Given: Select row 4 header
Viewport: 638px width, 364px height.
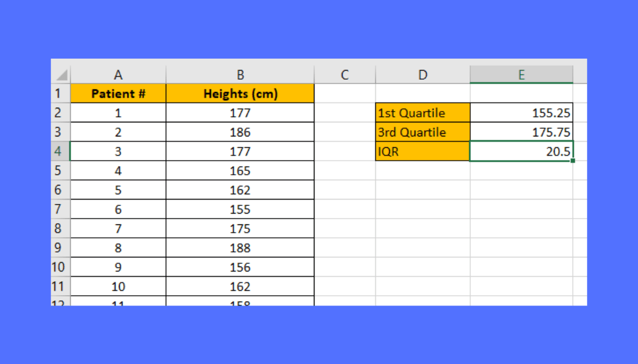Looking at the screenshot, I should coord(61,151).
